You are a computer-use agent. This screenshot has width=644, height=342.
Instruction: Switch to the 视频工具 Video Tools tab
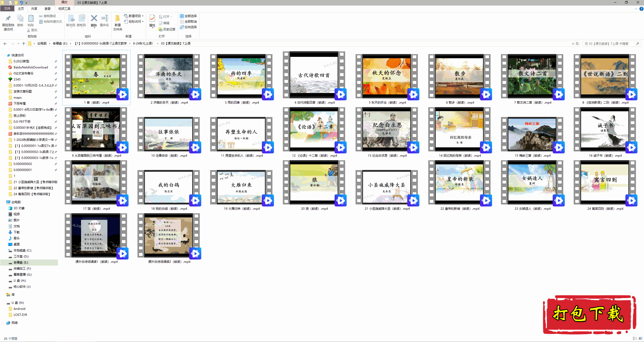(x=64, y=9)
